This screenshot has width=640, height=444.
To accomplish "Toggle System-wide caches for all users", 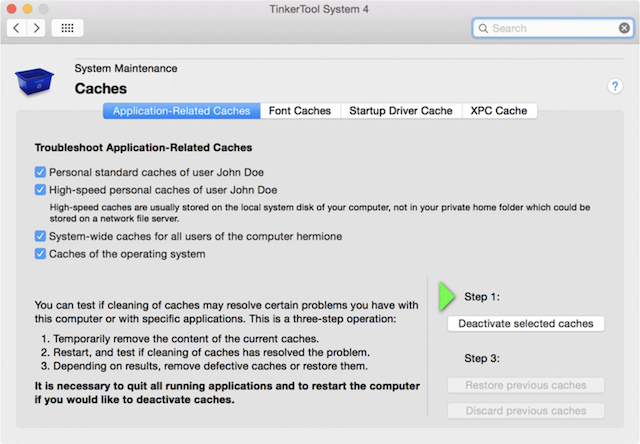I will 40,236.
